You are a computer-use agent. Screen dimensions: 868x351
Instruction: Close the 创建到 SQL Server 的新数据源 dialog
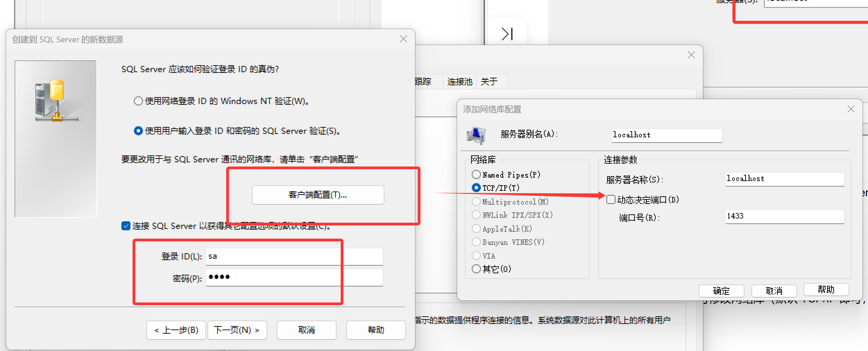point(403,39)
